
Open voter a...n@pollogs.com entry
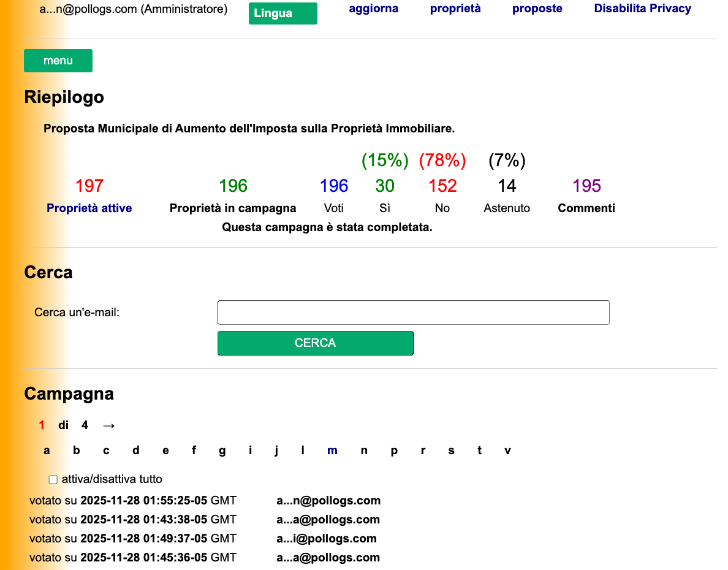(x=328, y=500)
